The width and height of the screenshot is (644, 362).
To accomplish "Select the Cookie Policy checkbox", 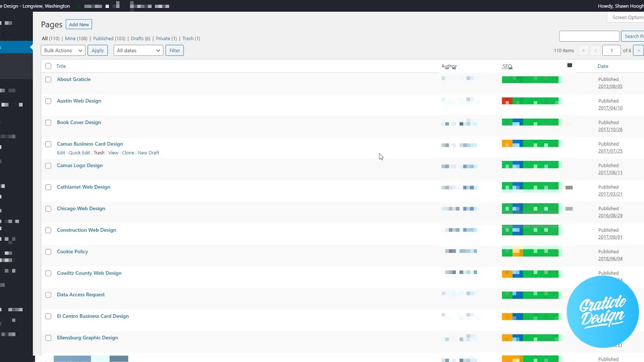I will 48,252.
